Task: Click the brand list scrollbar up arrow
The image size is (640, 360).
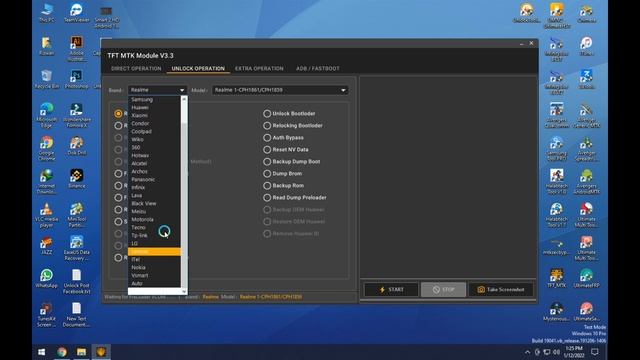Action: pyautogui.click(x=184, y=99)
